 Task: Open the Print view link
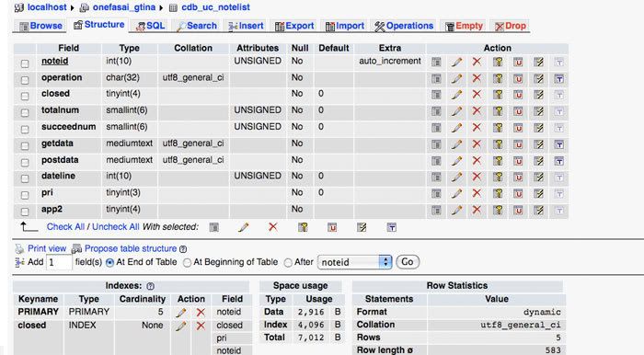[47, 248]
